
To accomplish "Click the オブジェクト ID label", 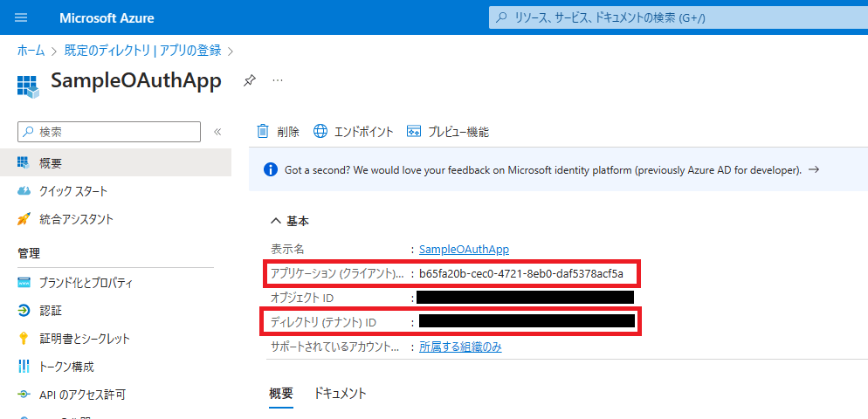I will (x=301, y=298).
